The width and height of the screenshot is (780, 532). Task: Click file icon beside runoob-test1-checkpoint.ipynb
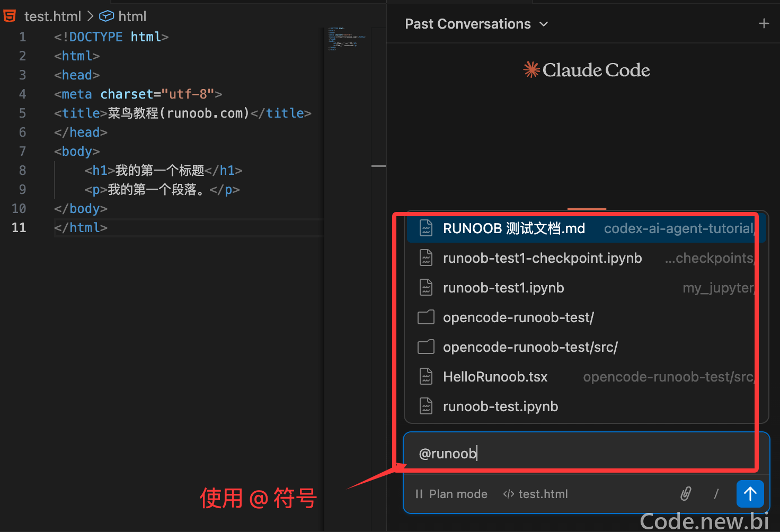426,258
